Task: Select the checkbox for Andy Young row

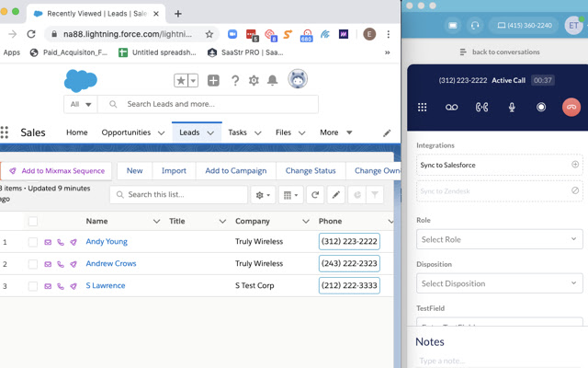Action: pyautogui.click(x=33, y=242)
